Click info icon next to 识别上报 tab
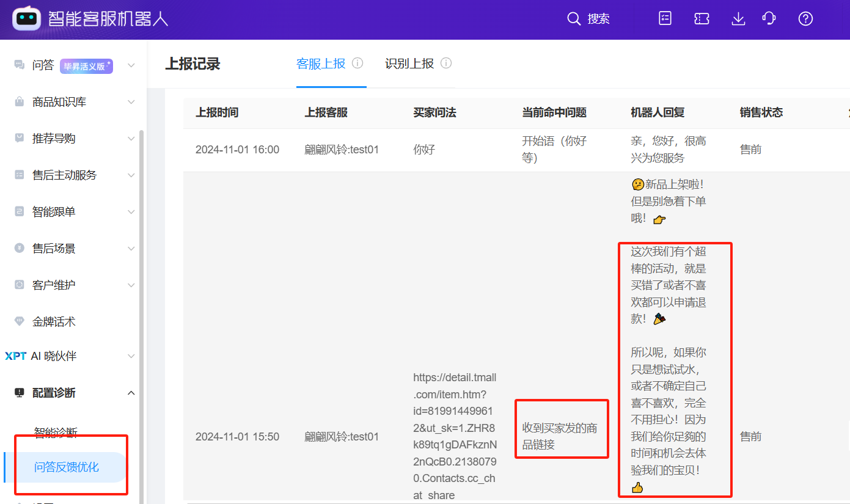 point(446,64)
